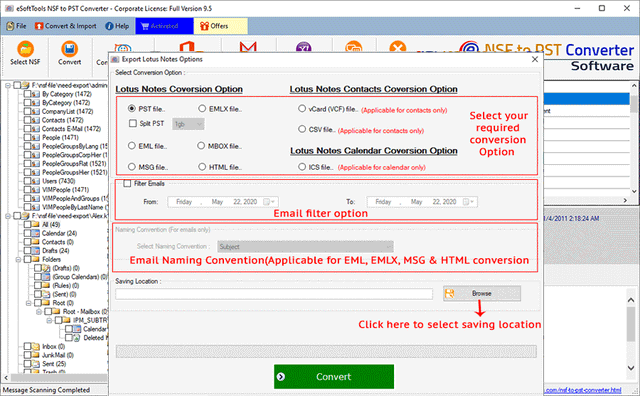Select the EMLX file radio button
Screen dimensions: 640x396
point(202,109)
